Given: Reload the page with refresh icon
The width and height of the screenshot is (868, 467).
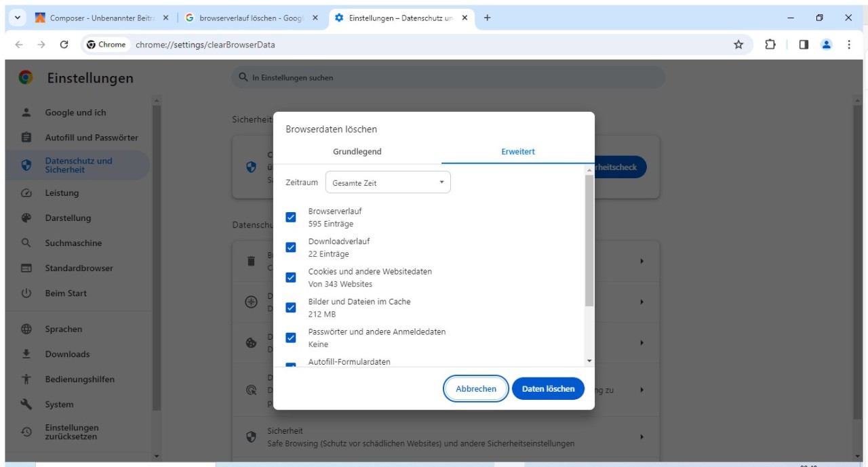Looking at the screenshot, I should [x=64, y=45].
